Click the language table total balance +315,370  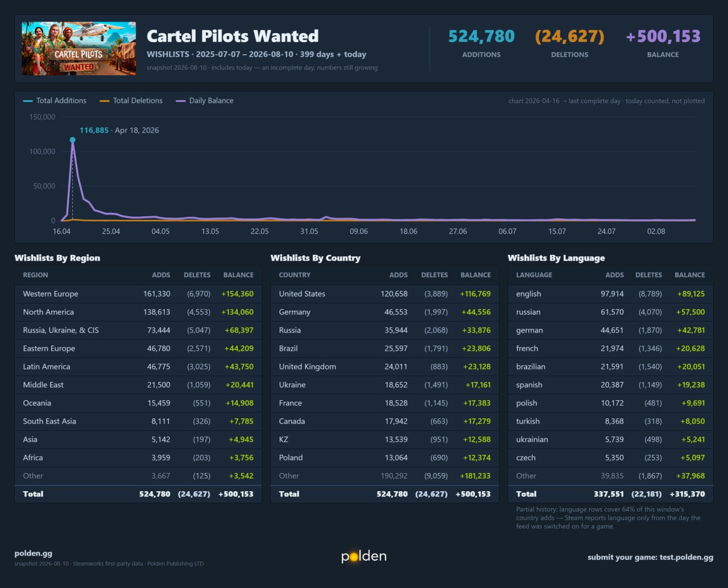687,494
